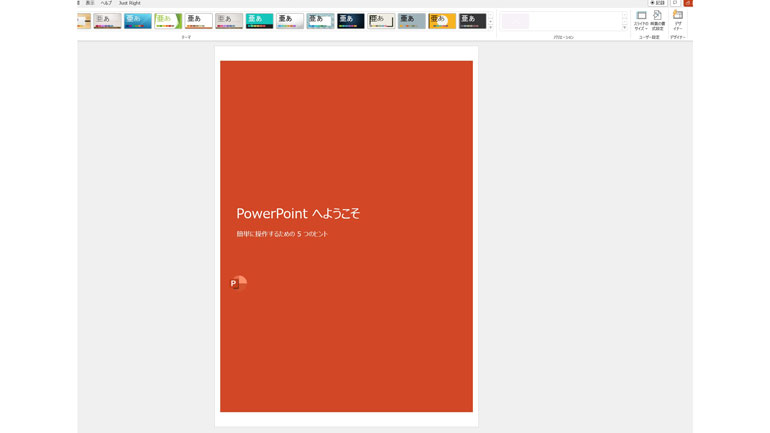
Task: Apply the cream theme with dark corner frame
Action: [381, 21]
